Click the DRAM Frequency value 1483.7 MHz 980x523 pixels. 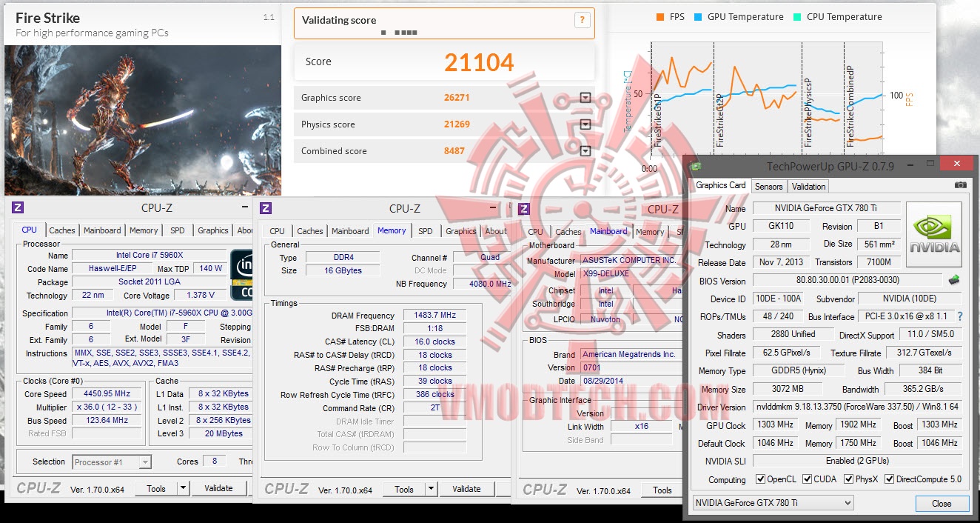[x=435, y=315]
